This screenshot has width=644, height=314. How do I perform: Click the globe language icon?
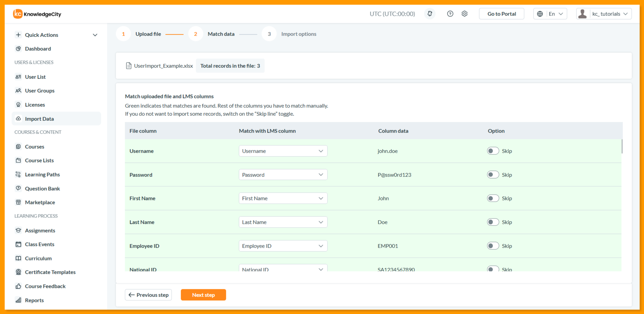coord(540,14)
